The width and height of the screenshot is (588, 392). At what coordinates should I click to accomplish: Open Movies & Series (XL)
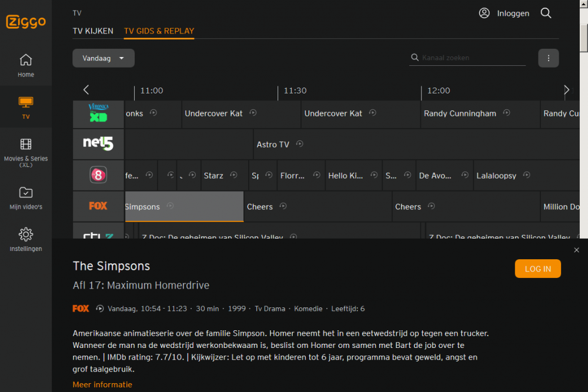click(26, 152)
